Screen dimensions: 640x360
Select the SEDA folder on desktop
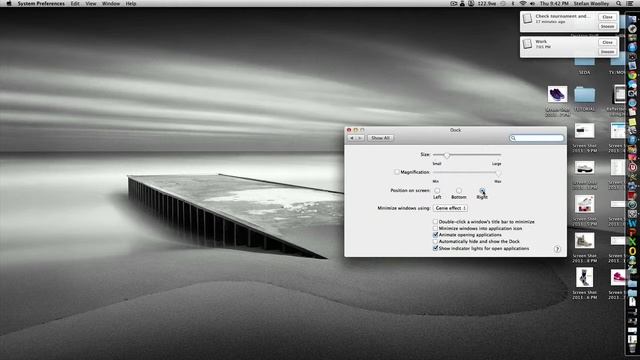(584, 61)
